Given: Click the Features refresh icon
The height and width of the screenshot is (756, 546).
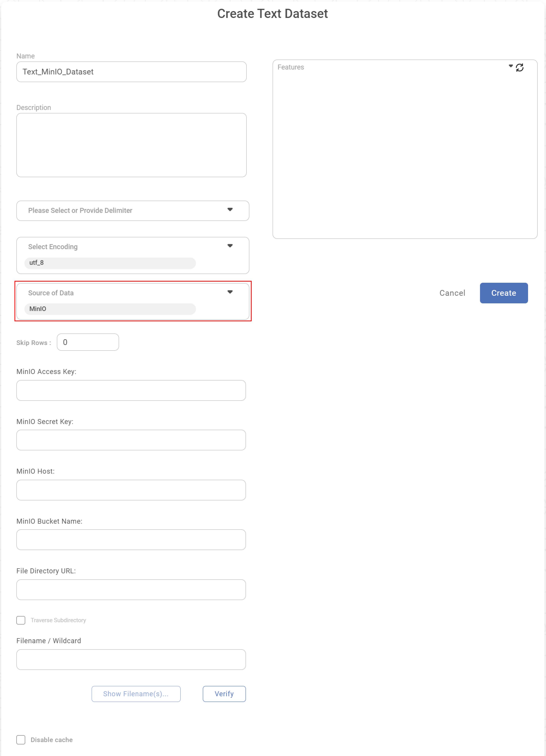Looking at the screenshot, I should pyautogui.click(x=519, y=68).
